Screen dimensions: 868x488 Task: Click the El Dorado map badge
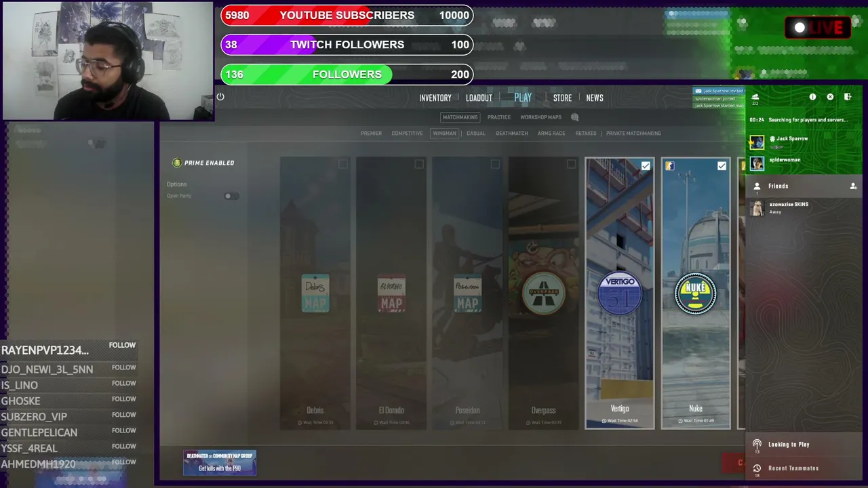pos(391,293)
